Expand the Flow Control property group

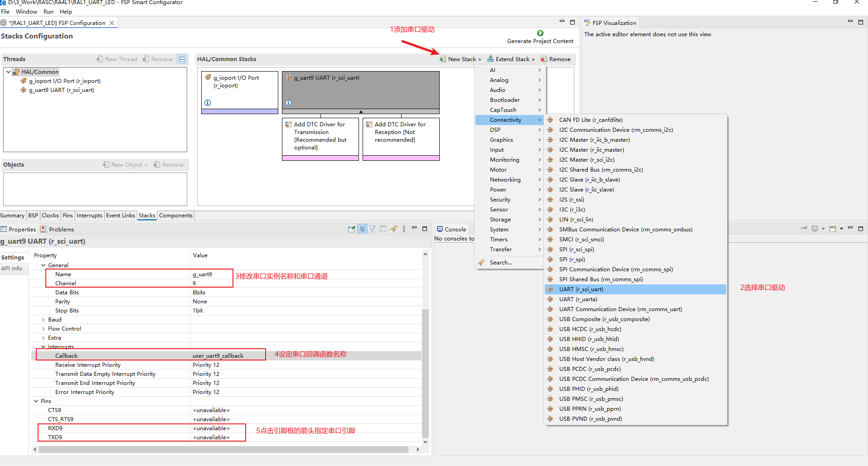click(44, 329)
